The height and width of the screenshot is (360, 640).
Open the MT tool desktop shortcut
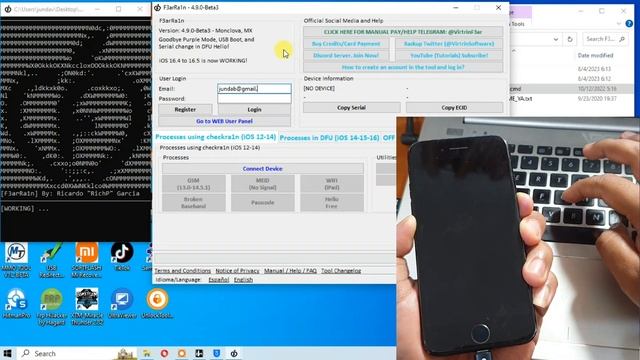[x=16, y=260]
